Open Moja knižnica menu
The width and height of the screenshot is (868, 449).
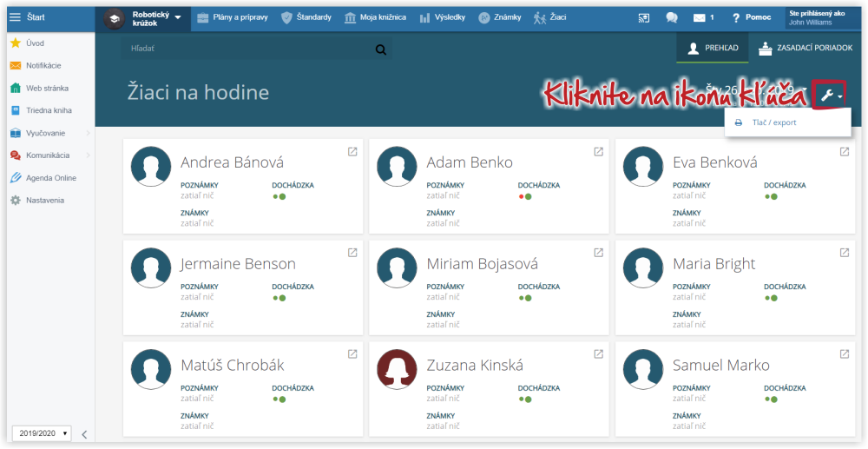tap(375, 17)
